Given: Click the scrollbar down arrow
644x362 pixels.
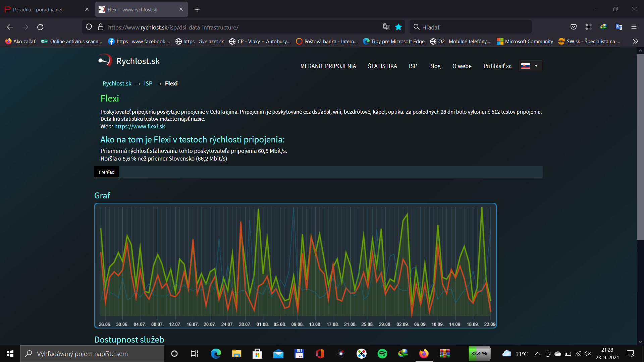Looking at the screenshot, I should [640, 342].
